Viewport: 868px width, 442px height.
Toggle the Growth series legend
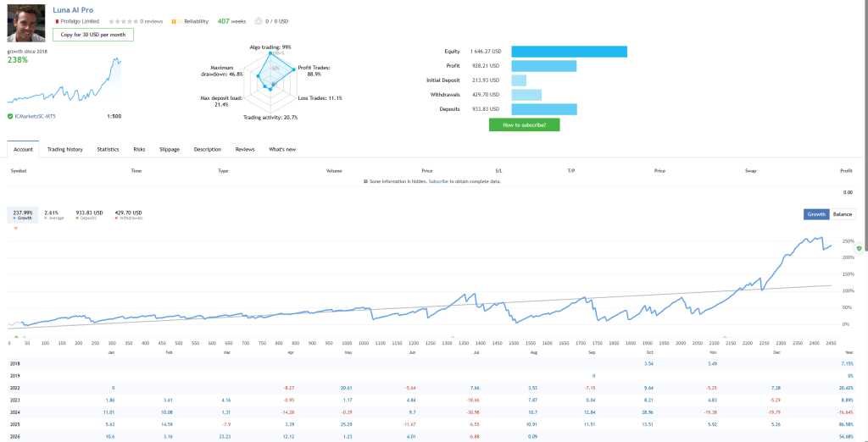(23, 215)
